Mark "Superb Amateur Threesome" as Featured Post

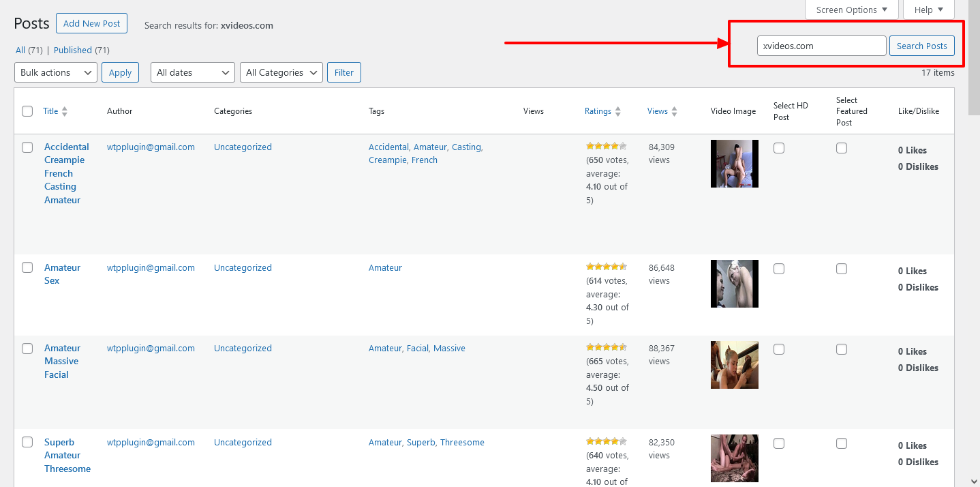point(842,443)
